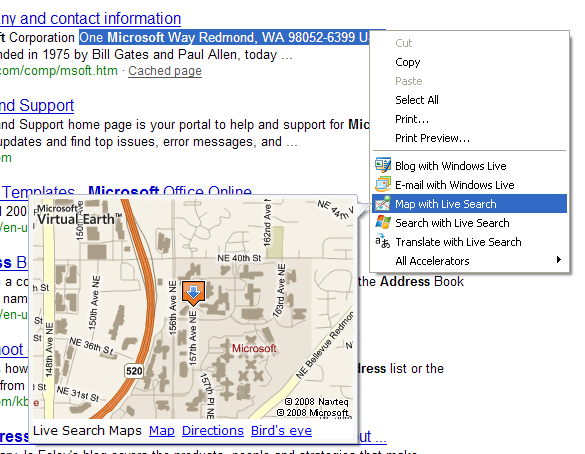Click the red Microsoft label on map
The height and width of the screenshot is (454, 585).
[x=254, y=348]
